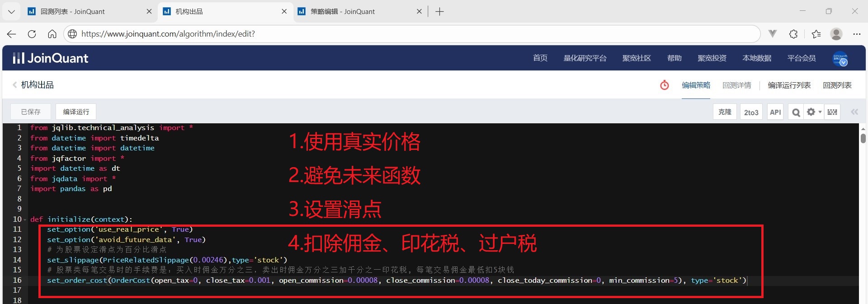Select the 回测详情 tab
Viewport: 868px width, 304px height.
pos(737,85)
